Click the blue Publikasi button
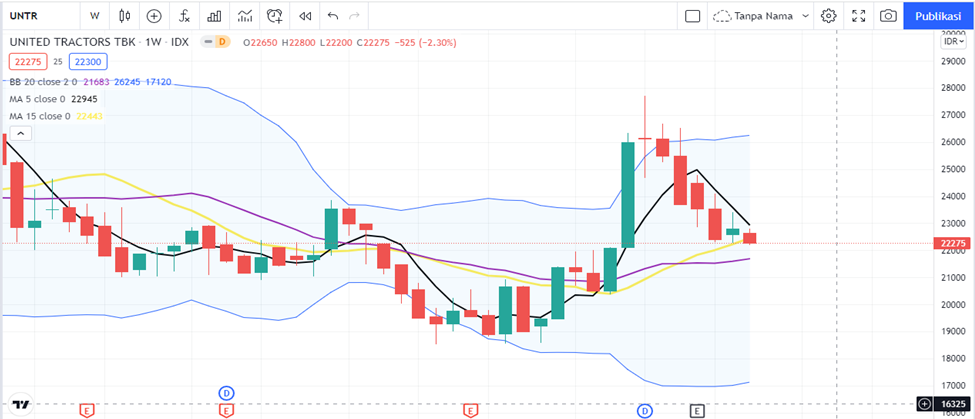Screen dimensions: 975x419 click(x=939, y=16)
